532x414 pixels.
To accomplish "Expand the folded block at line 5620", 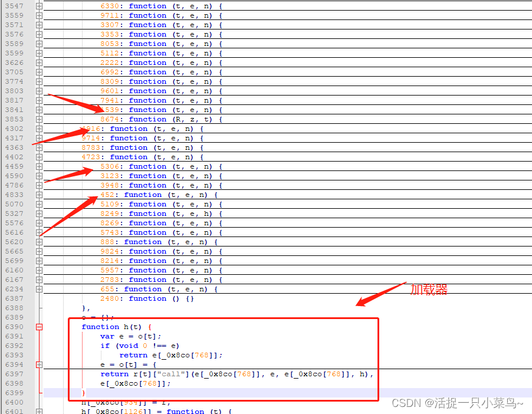I will pyautogui.click(x=39, y=242).
